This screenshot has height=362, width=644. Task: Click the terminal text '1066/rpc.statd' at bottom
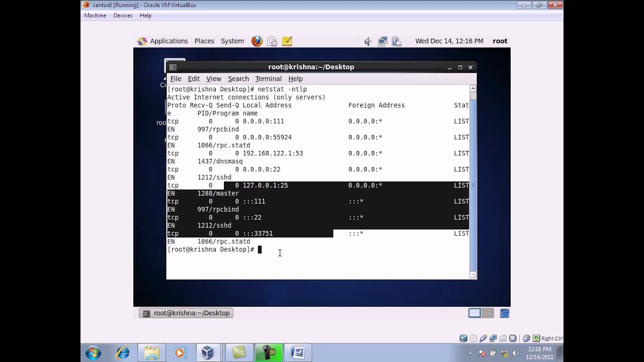tap(223, 242)
